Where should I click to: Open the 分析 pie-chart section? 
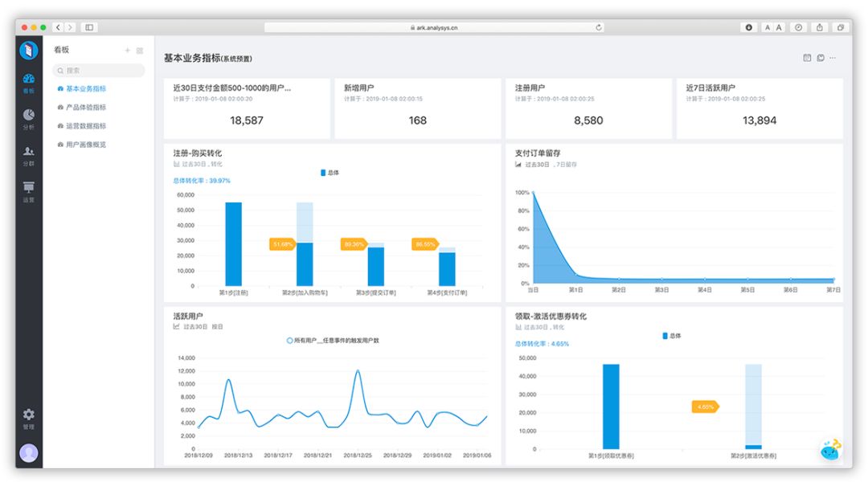pos(29,118)
